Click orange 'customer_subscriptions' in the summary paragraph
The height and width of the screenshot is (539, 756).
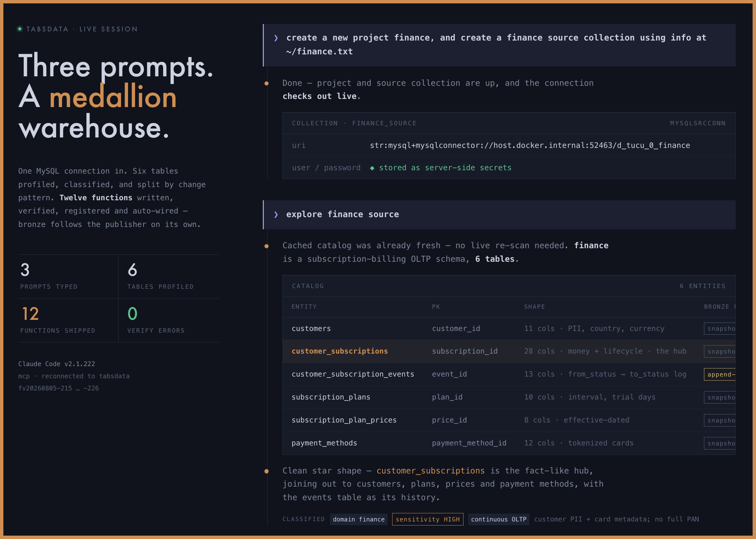430,471
